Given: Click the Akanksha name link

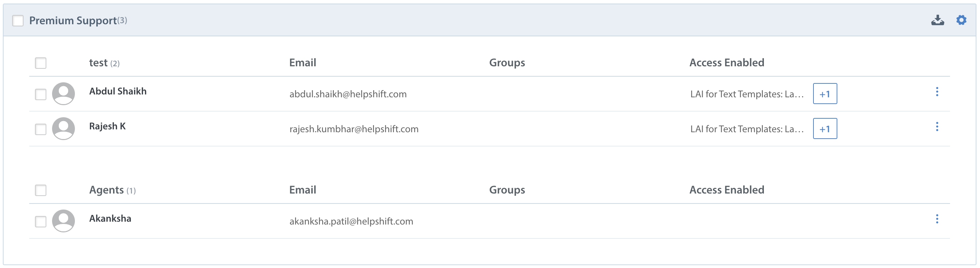Looking at the screenshot, I should click(110, 218).
